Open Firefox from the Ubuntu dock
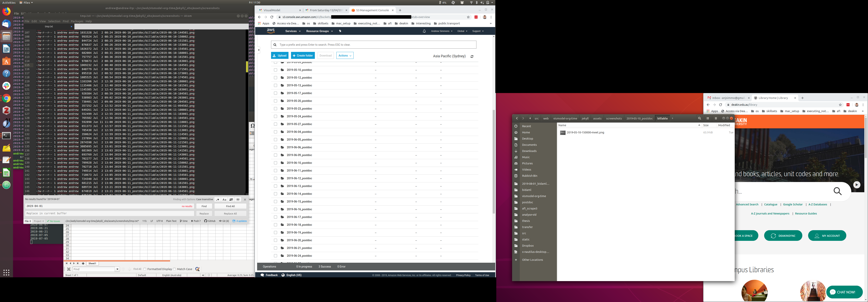Viewport: 868px width, 302px height. pyautogui.click(x=6, y=11)
